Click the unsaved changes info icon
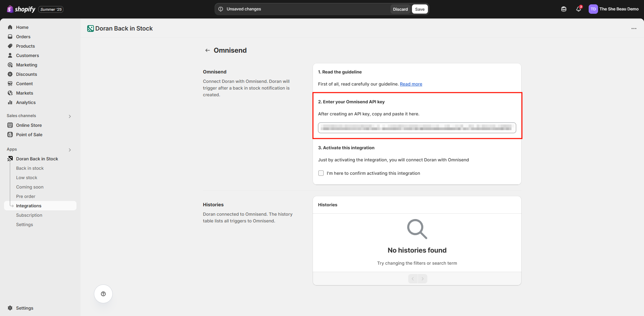The height and width of the screenshot is (316, 644). (221, 9)
